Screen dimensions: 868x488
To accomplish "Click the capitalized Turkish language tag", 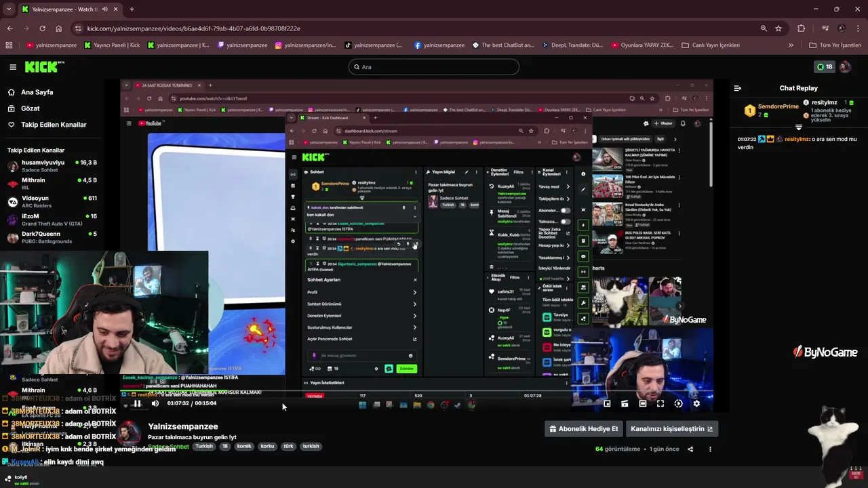I will click(204, 447).
